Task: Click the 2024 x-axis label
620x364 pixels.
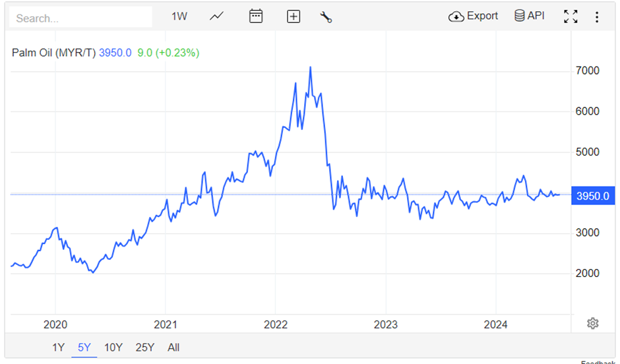Action: click(495, 325)
